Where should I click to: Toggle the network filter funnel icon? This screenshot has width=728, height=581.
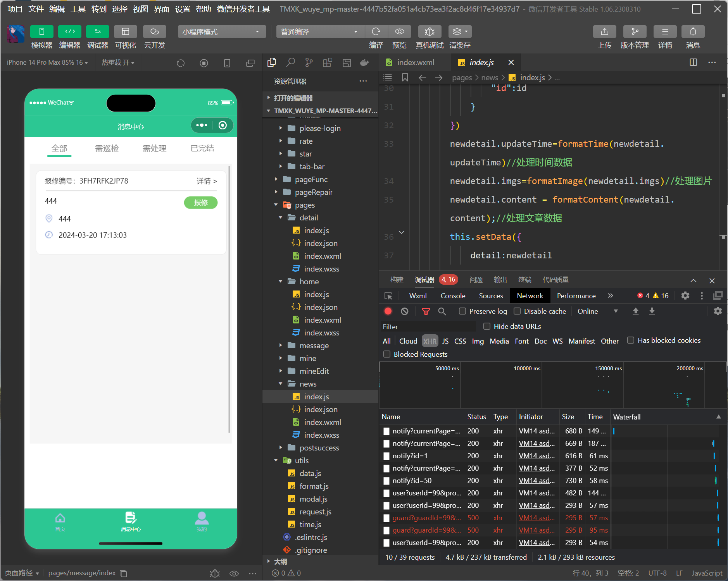pyautogui.click(x=426, y=311)
